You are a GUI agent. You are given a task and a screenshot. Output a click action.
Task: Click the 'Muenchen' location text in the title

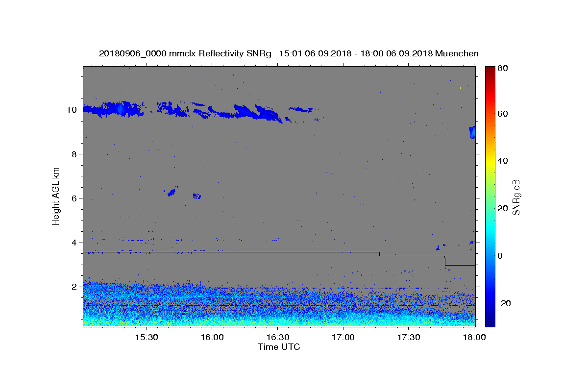pos(457,53)
